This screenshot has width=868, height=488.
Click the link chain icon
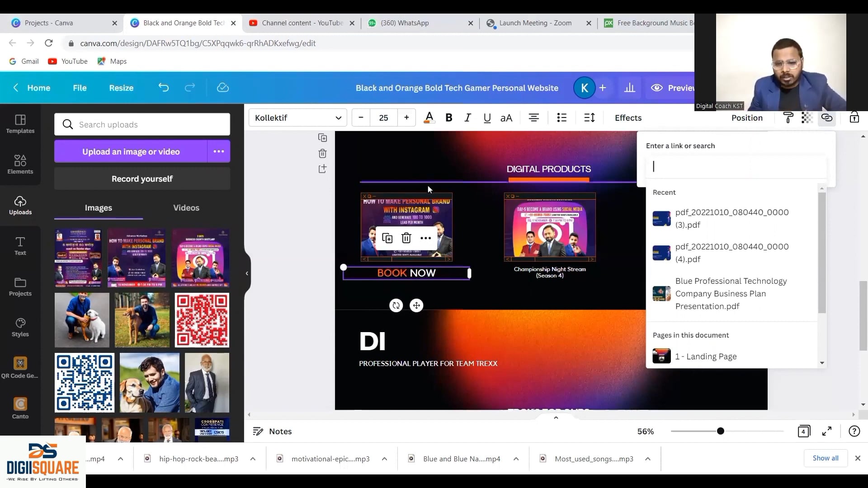point(827,118)
